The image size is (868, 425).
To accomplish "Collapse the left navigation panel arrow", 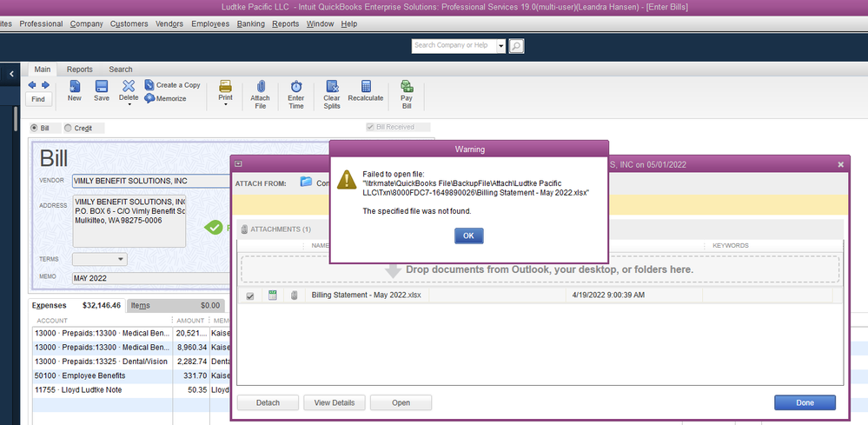I will click(x=11, y=74).
